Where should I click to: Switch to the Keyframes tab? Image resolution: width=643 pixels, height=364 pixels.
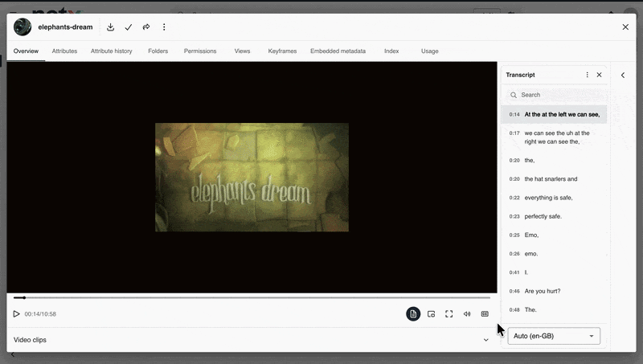(x=282, y=51)
